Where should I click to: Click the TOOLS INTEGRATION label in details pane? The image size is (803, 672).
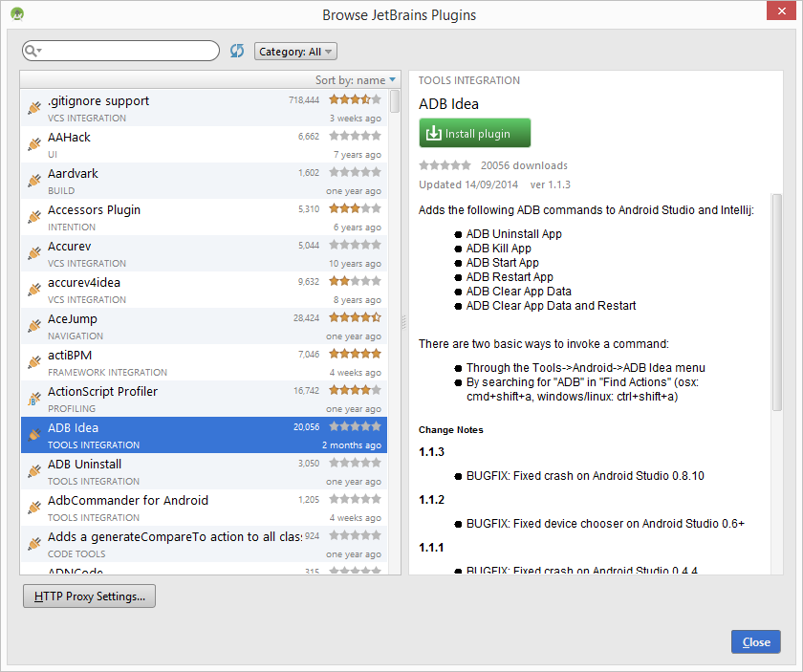(x=469, y=80)
